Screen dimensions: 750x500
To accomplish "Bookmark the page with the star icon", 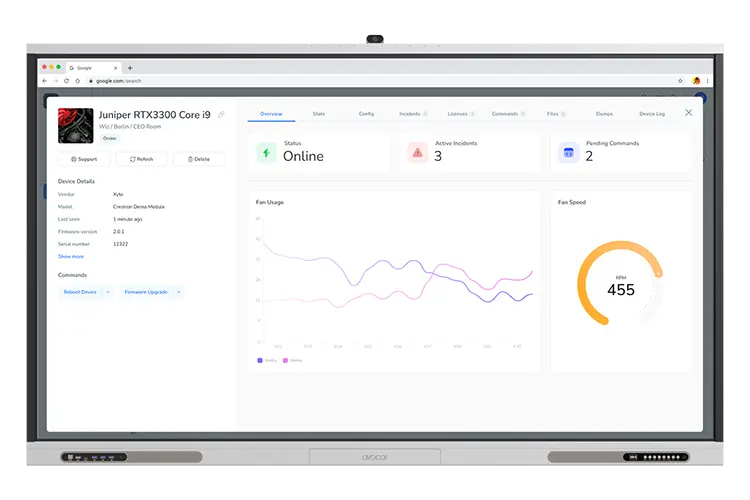I will 680,81.
